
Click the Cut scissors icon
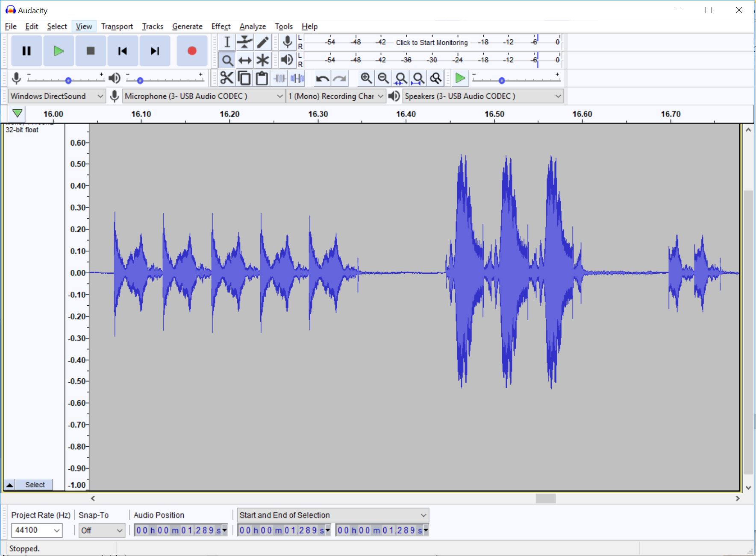tap(227, 78)
